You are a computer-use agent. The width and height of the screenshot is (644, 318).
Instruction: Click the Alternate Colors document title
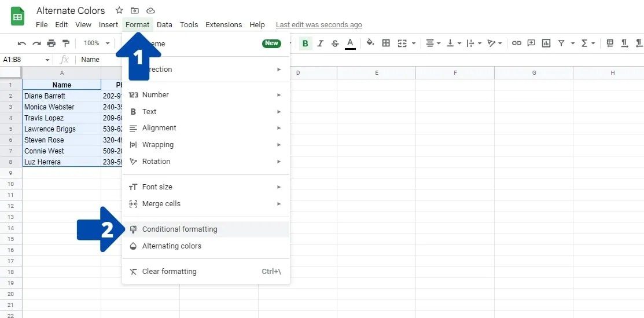coord(71,10)
